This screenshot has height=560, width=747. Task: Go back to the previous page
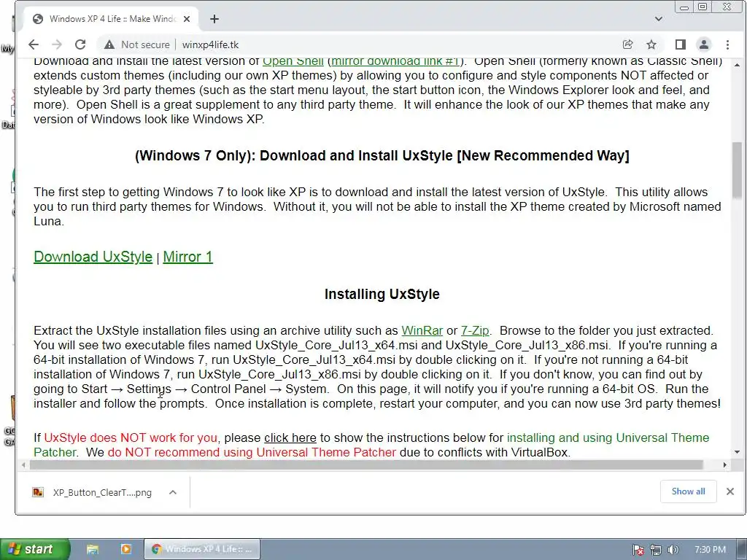[34, 44]
